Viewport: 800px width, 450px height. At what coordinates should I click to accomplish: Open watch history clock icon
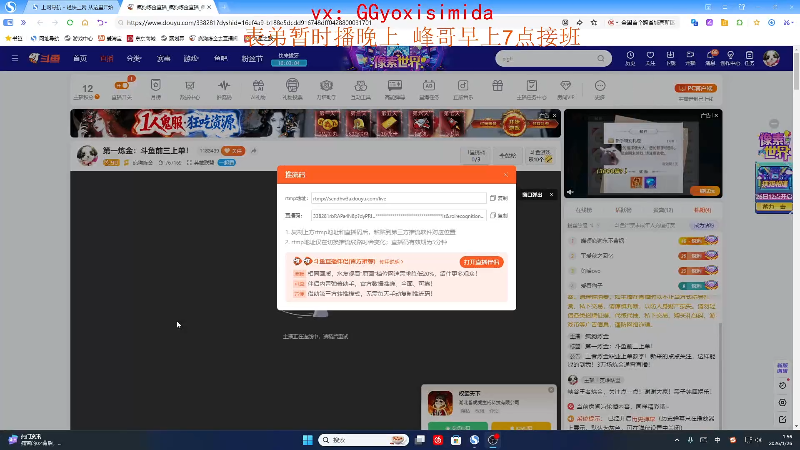[x=630, y=58]
